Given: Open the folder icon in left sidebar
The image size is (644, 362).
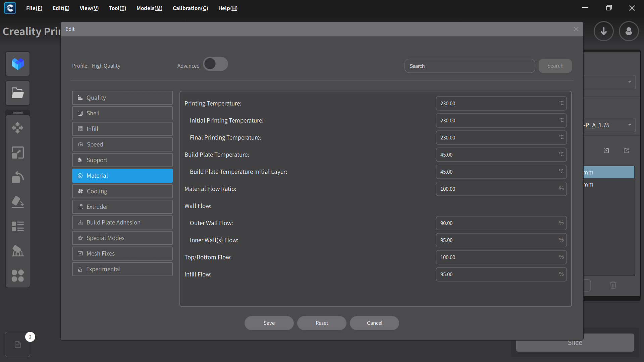Looking at the screenshot, I should coord(18,93).
